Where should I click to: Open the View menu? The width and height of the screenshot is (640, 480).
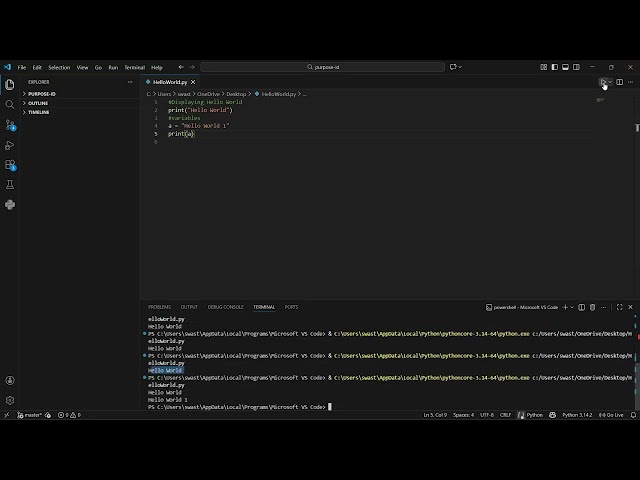(x=82, y=67)
